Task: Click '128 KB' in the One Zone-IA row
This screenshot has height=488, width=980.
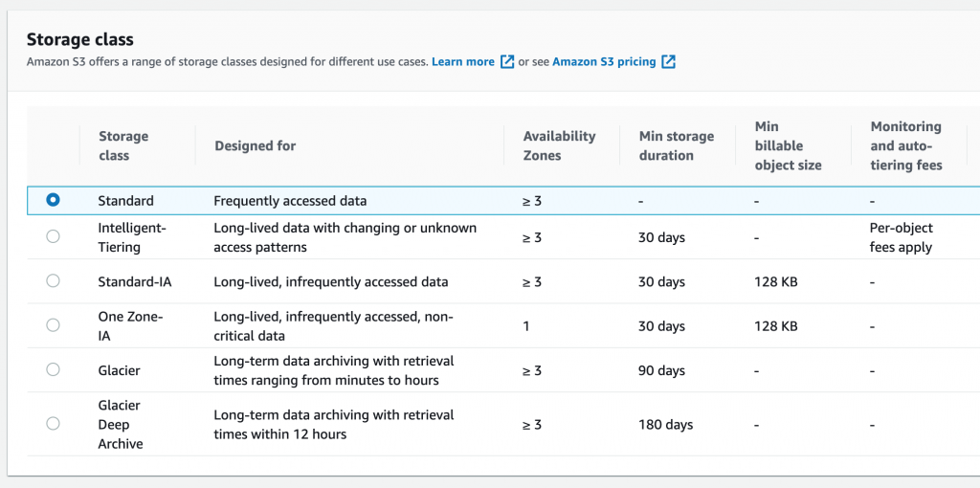Action: pos(776,326)
